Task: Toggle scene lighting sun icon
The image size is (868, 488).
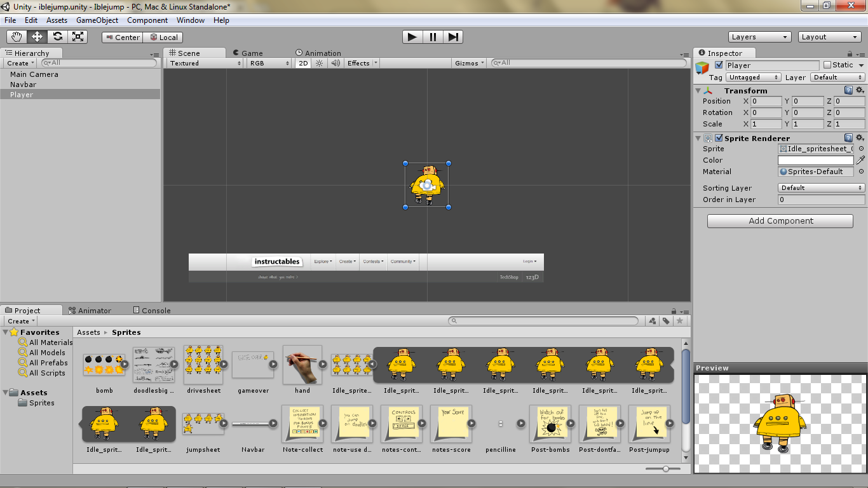Action: [320, 63]
